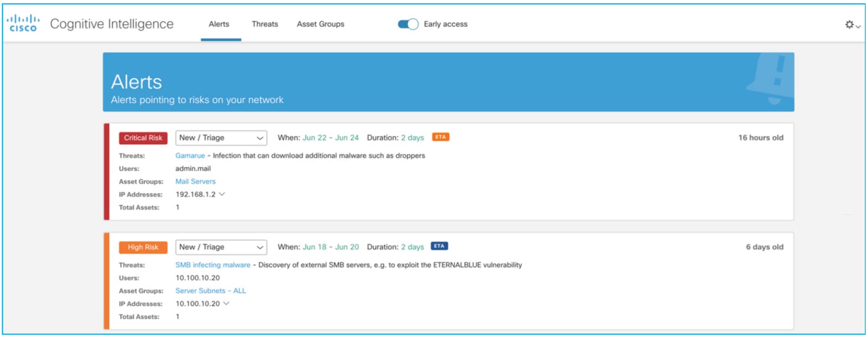Click the Cognitive Intelligence title
This screenshot has height=339, width=868.
112,24
